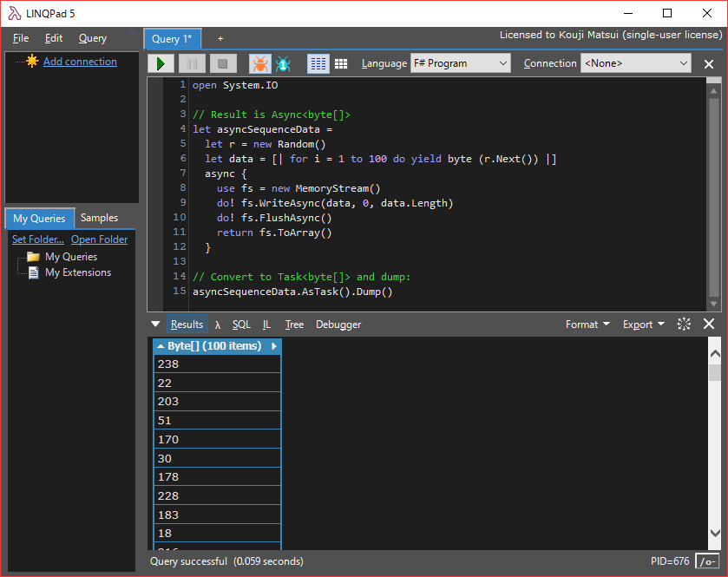Maximize the LINQPad window
The image size is (728, 577).
click(x=667, y=13)
